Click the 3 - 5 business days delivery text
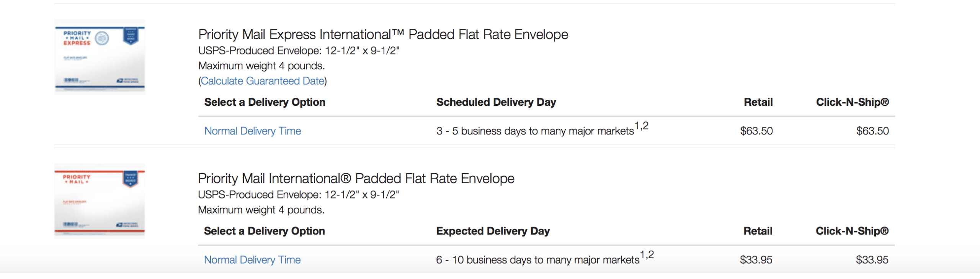980x279 pixels. [x=535, y=131]
